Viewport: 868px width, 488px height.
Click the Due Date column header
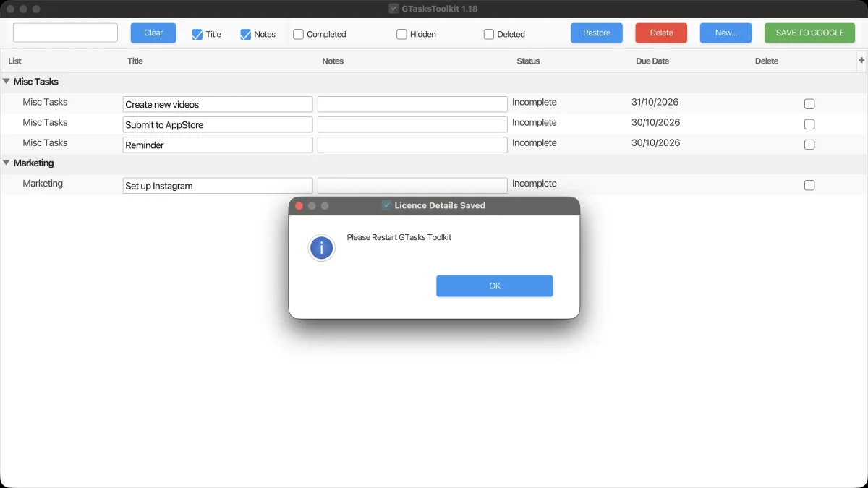652,61
